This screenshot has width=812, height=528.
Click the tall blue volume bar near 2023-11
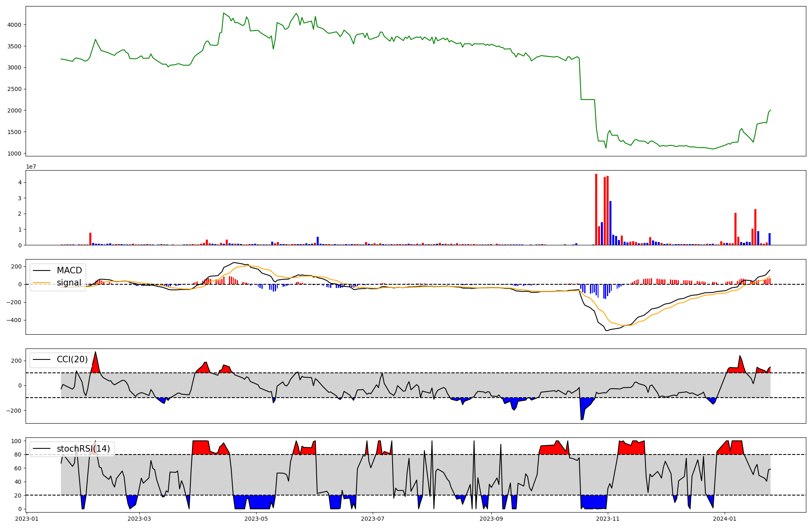pos(610,223)
